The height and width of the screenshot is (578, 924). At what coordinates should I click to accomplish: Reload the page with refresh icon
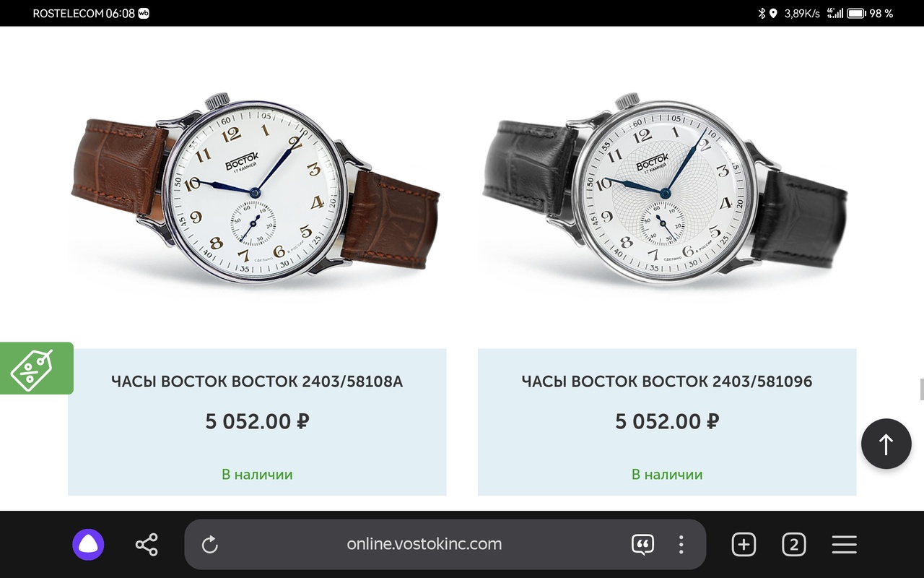pyautogui.click(x=209, y=545)
